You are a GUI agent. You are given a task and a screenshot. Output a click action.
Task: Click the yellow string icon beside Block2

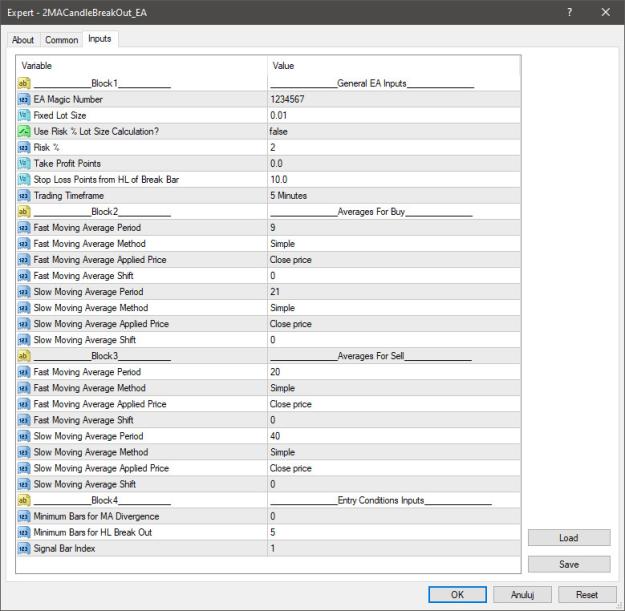24,212
